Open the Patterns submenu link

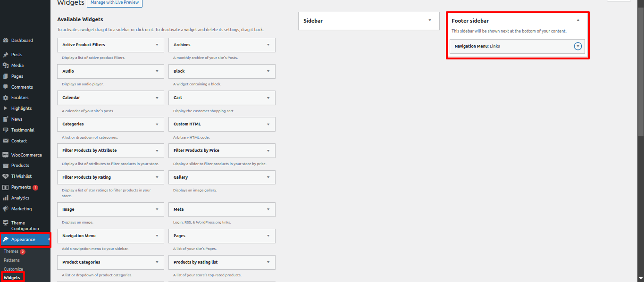(x=12, y=260)
